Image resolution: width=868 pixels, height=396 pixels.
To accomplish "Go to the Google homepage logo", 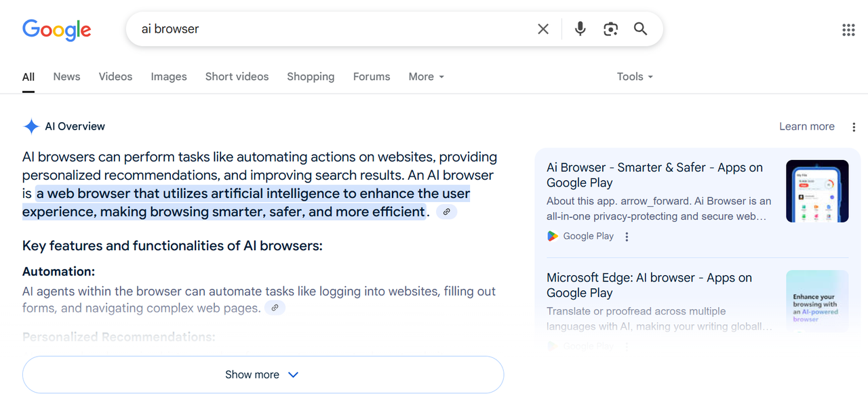I will 57,30.
